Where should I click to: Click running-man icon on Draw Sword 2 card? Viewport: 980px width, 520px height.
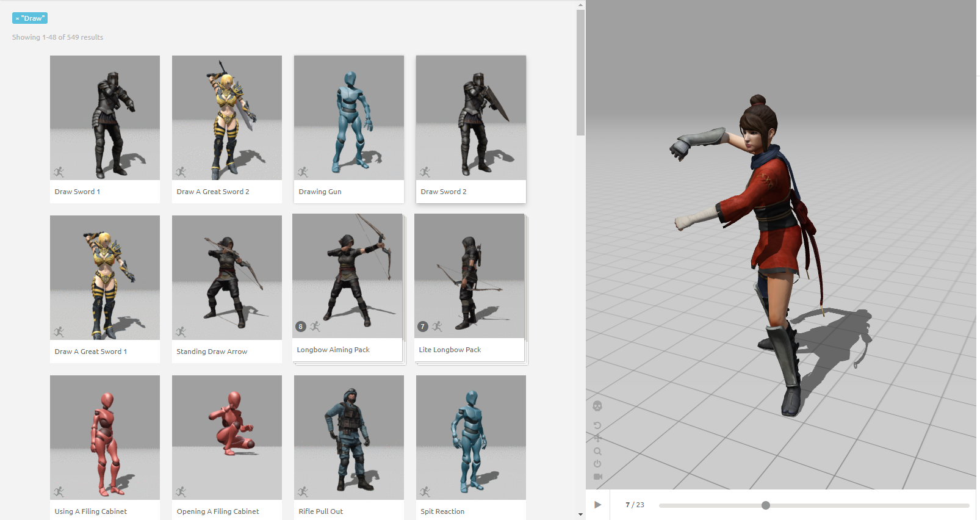(x=425, y=172)
